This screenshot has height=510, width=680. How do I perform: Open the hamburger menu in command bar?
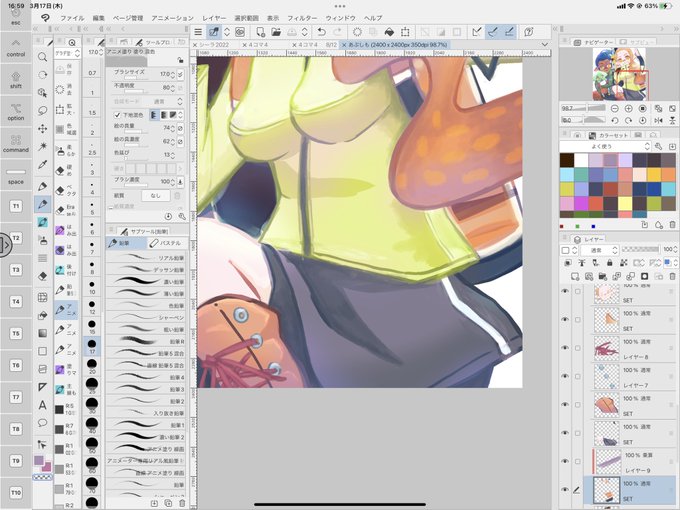pos(198,32)
